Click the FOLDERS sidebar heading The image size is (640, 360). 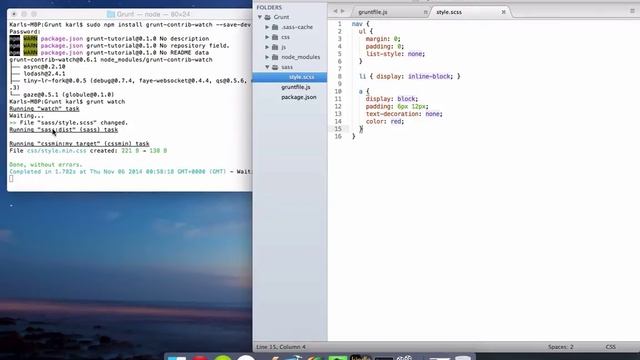tap(269, 7)
